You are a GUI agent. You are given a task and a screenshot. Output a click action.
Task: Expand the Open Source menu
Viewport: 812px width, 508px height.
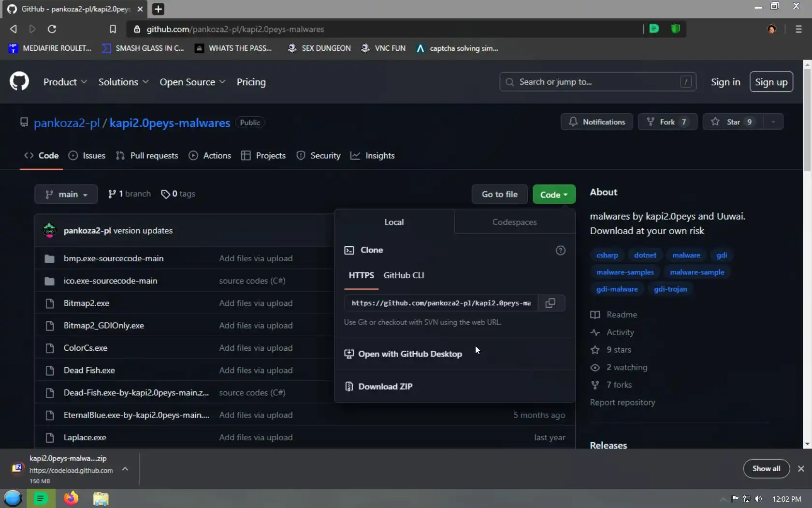pyautogui.click(x=192, y=82)
